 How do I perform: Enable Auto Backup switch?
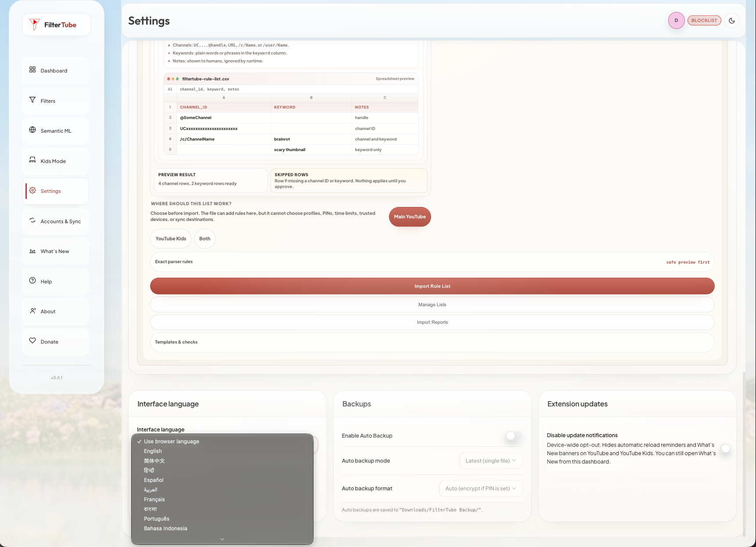(x=514, y=436)
